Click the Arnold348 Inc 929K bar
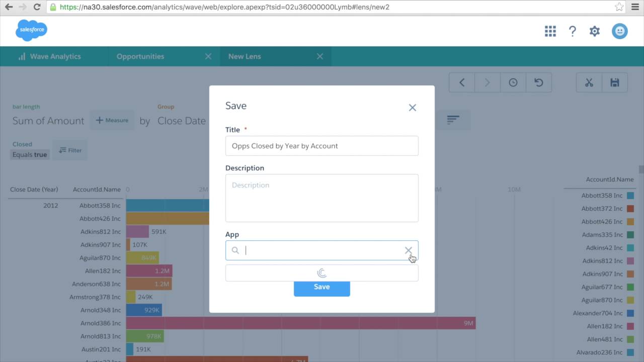Image resolution: width=644 pixels, height=362 pixels. click(144, 310)
